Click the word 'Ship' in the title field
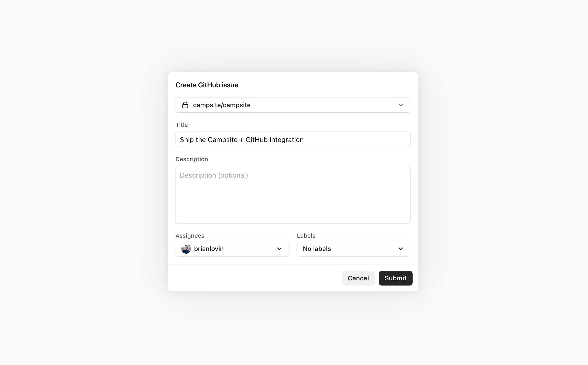This screenshot has height=365, width=588. tap(187, 140)
